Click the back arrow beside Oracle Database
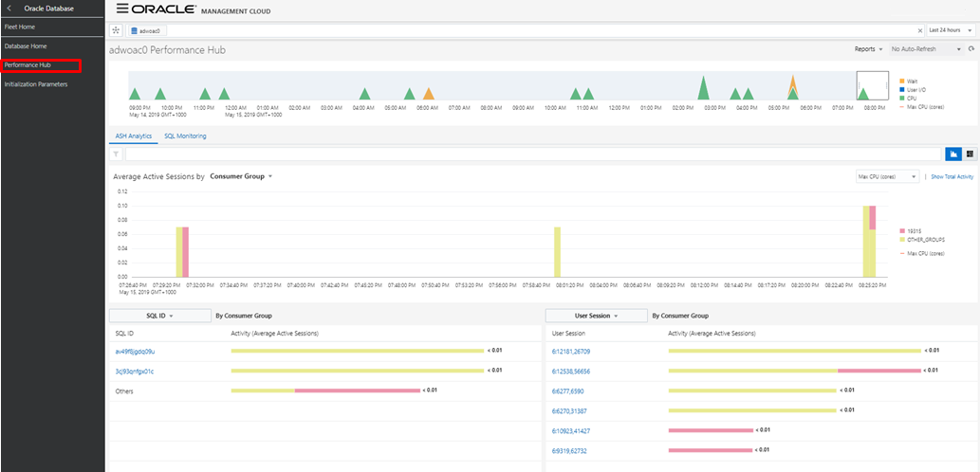The width and height of the screenshot is (980, 472). [x=9, y=8]
